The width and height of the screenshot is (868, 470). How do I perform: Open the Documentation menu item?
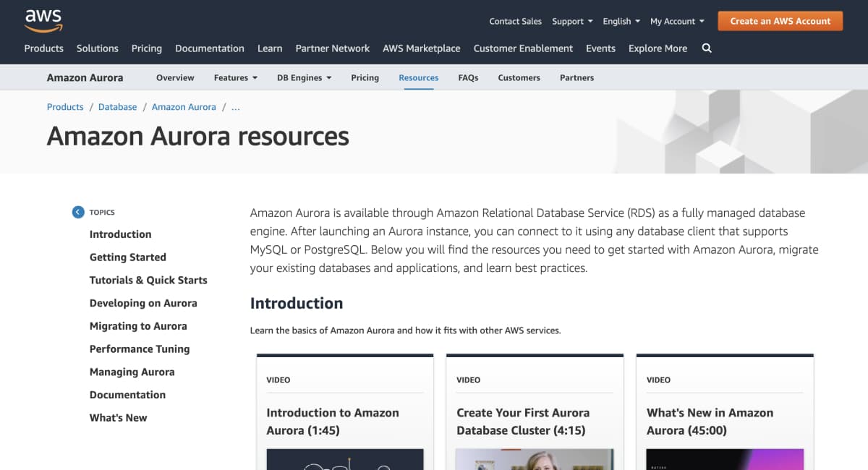[x=209, y=48]
